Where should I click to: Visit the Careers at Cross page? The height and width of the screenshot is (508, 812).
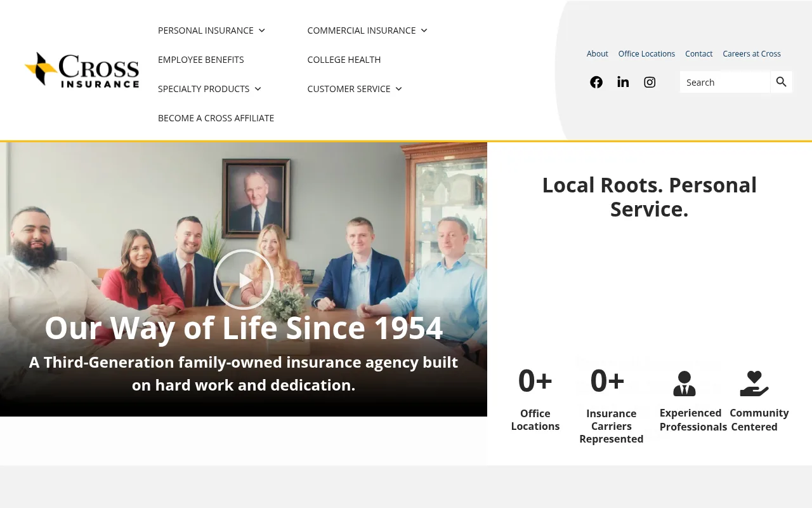tap(752, 54)
